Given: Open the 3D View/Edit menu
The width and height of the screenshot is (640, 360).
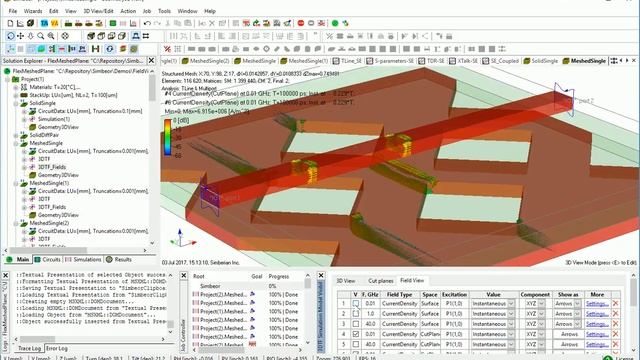Looking at the screenshot, I should tap(98, 11).
